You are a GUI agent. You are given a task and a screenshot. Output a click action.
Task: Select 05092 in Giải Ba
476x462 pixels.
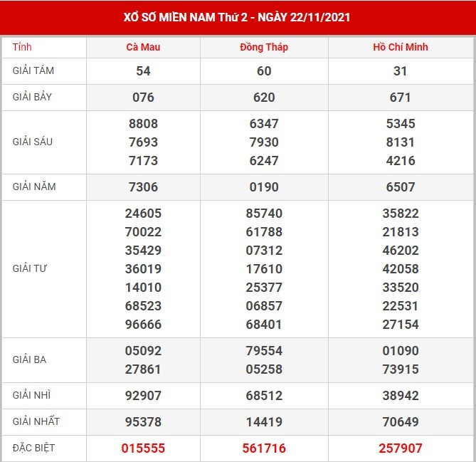(143, 351)
